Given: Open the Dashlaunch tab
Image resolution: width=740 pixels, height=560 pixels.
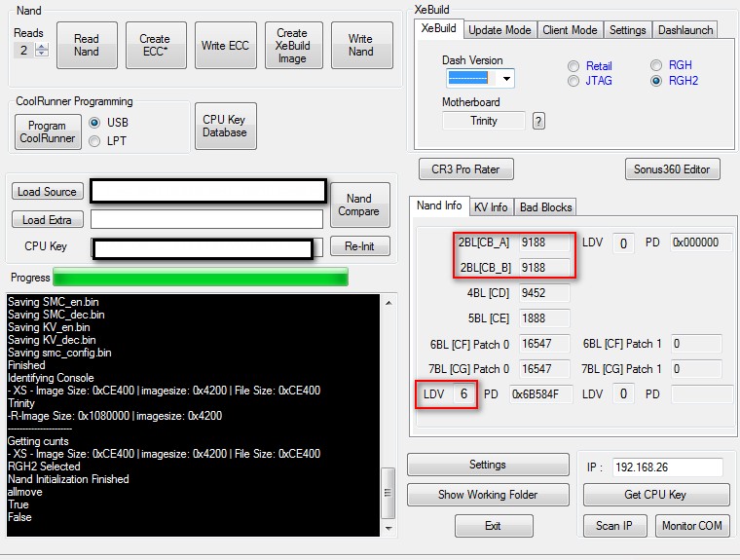Looking at the screenshot, I should (x=685, y=30).
